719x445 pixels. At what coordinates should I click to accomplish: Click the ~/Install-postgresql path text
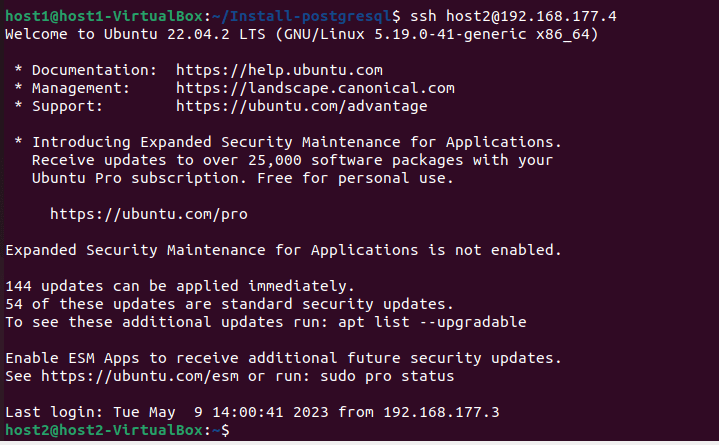pyautogui.click(x=302, y=17)
